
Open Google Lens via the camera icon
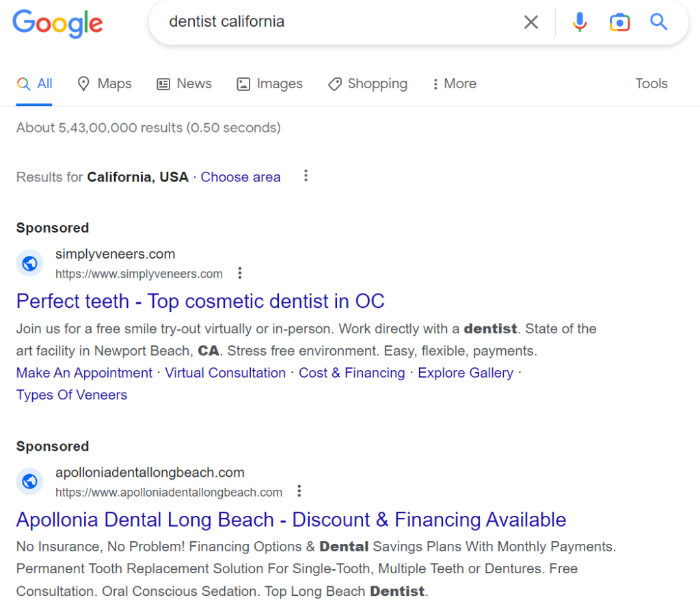(619, 21)
